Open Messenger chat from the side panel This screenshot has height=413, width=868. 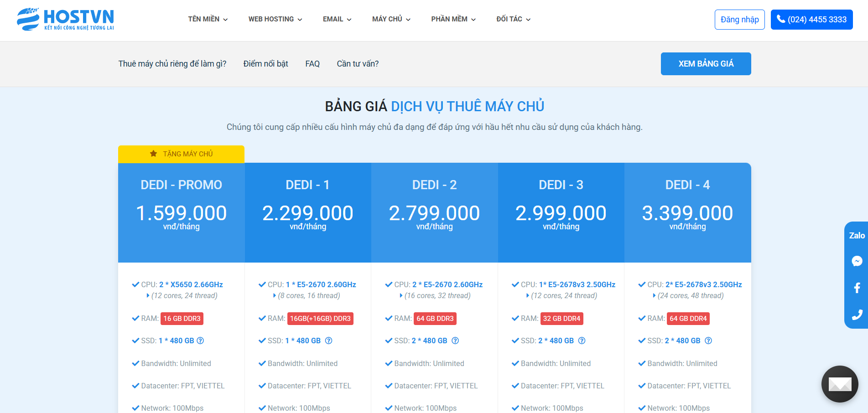857,261
